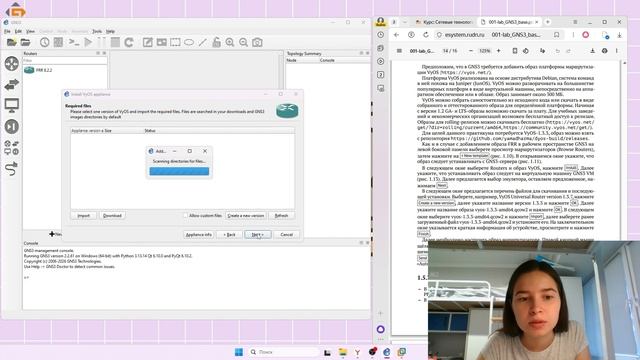Open File Explorer from taskbar
Screen dimensions: 640x360
point(342,352)
